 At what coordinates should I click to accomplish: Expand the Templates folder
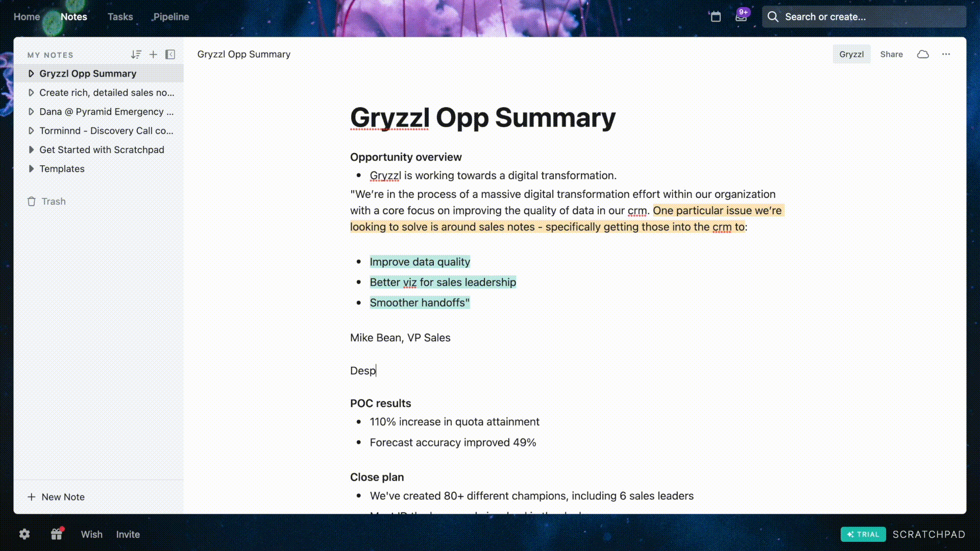pyautogui.click(x=31, y=169)
